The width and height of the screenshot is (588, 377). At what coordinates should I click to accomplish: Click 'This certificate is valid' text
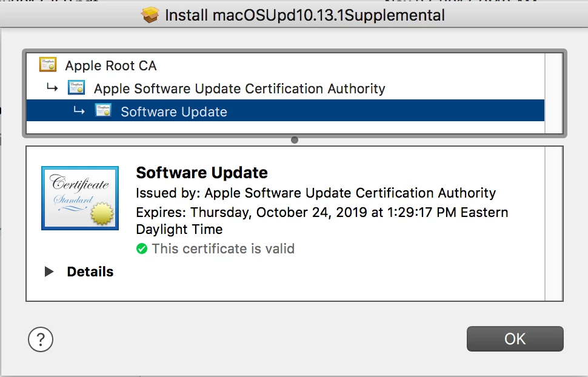[223, 249]
